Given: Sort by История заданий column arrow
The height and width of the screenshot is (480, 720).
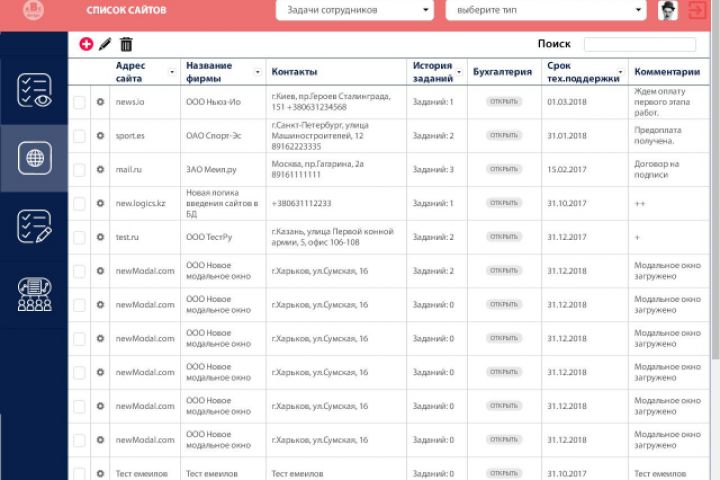Looking at the screenshot, I should point(459,72).
